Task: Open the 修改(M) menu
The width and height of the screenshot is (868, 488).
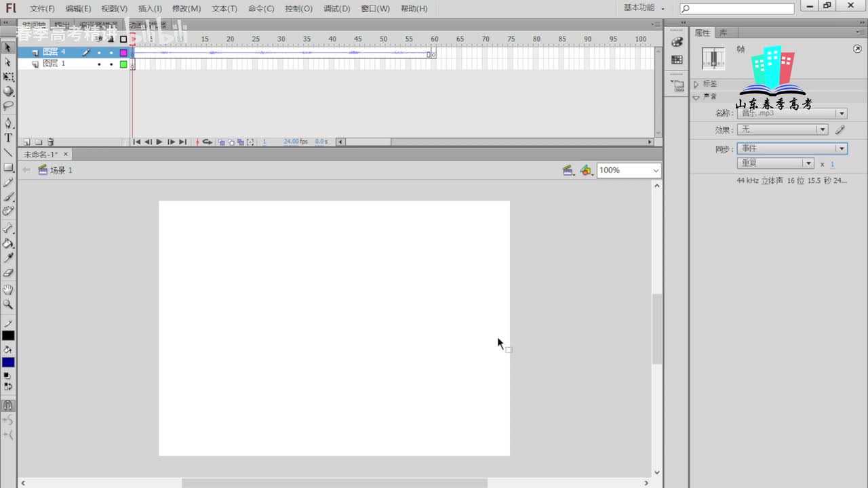Action: tap(186, 9)
